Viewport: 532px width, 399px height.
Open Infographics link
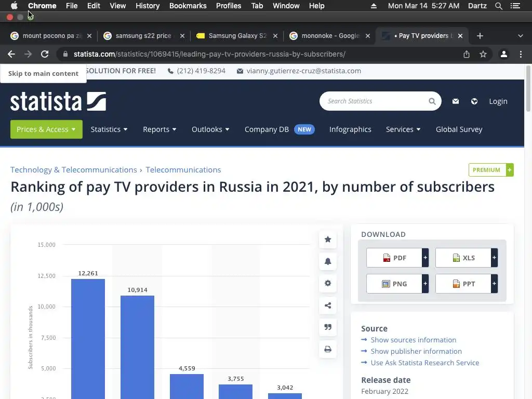[x=350, y=129]
